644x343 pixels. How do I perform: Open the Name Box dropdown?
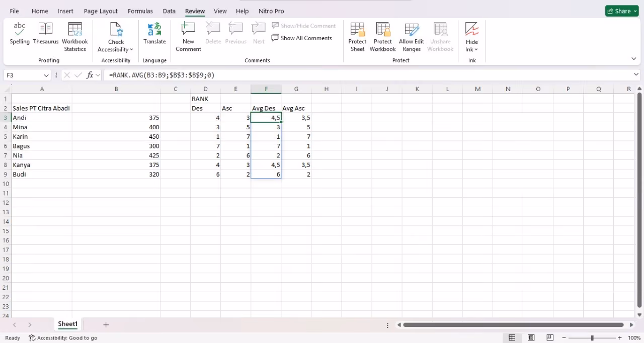pyautogui.click(x=46, y=75)
